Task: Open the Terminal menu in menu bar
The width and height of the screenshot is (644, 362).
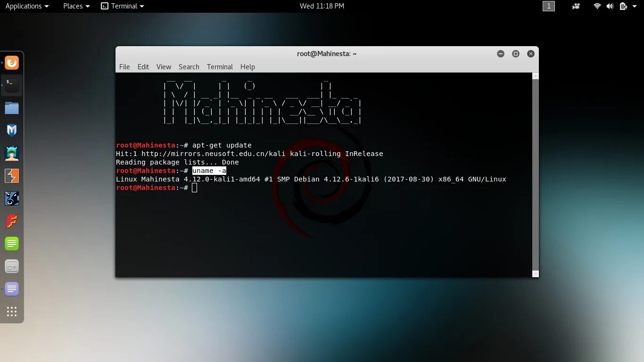Action: (x=220, y=67)
